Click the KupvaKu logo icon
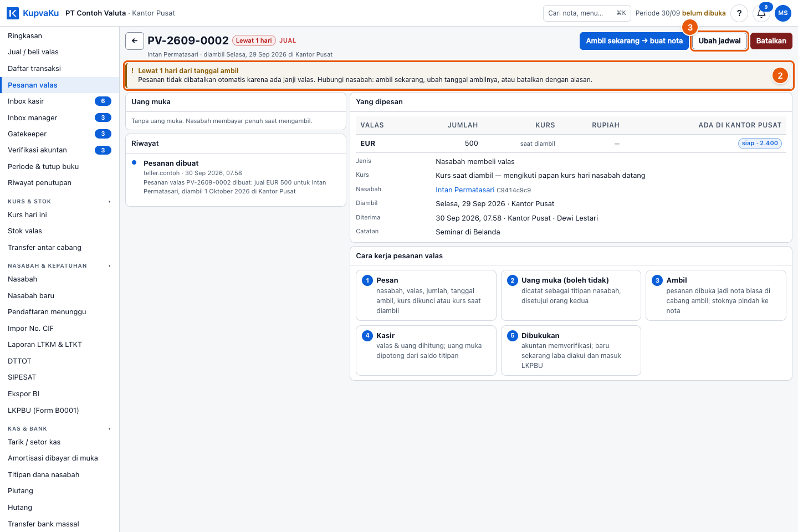The width and height of the screenshot is (798, 532). (12, 13)
